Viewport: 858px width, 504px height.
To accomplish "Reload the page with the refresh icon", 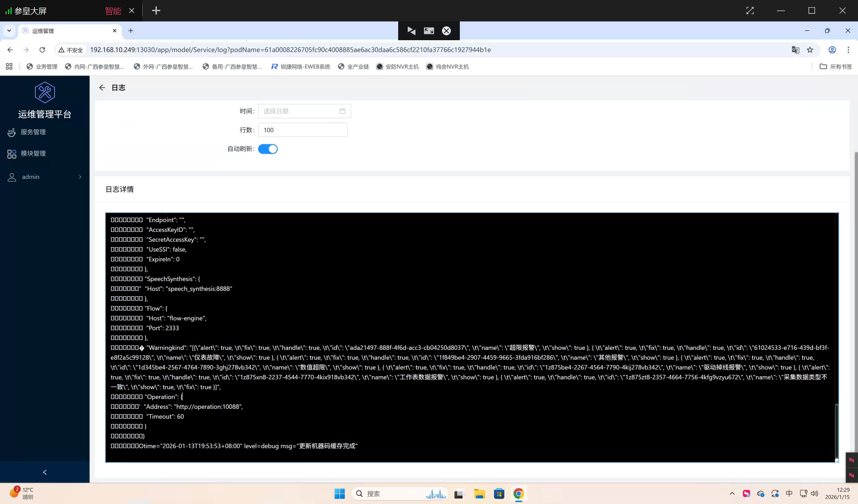I will coord(42,50).
